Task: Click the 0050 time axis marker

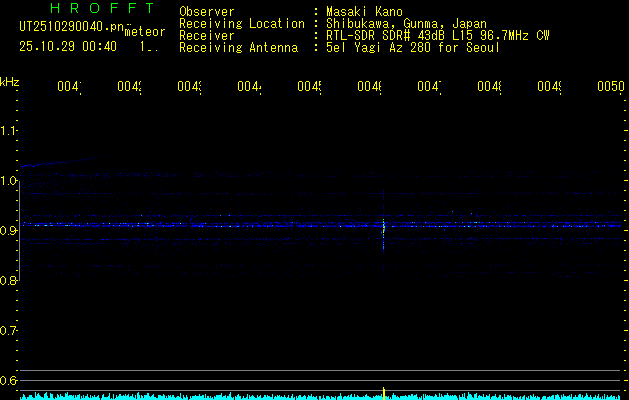Action: (610, 88)
